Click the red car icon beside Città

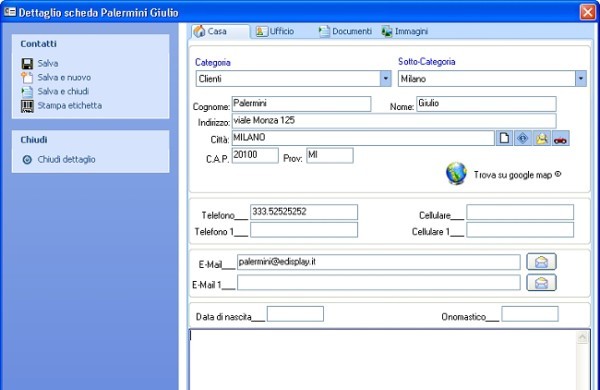pyautogui.click(x=560, y=138)
